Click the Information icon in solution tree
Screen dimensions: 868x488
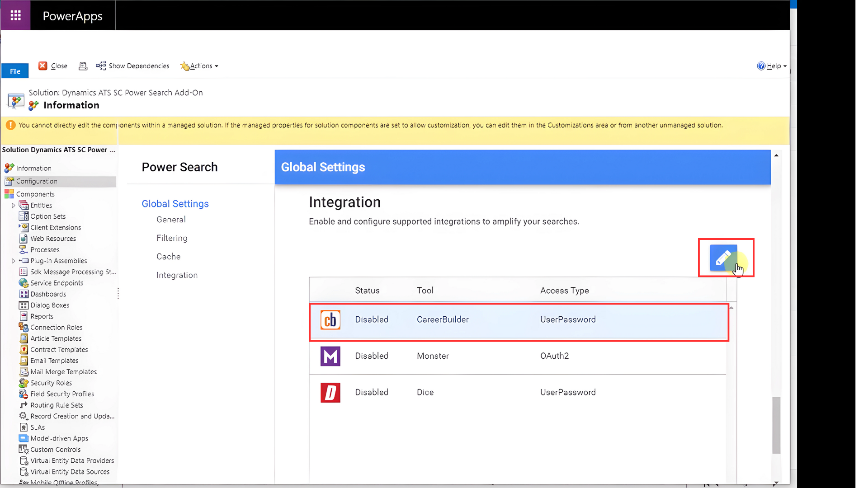pyautogui.click(x=9, y=168)
